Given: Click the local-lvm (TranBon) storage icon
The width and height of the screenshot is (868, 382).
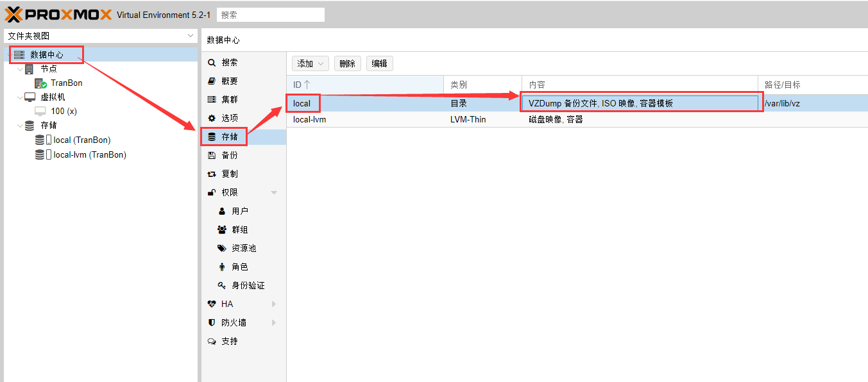Looking at the screenshot, I should [x=43, y=154].
